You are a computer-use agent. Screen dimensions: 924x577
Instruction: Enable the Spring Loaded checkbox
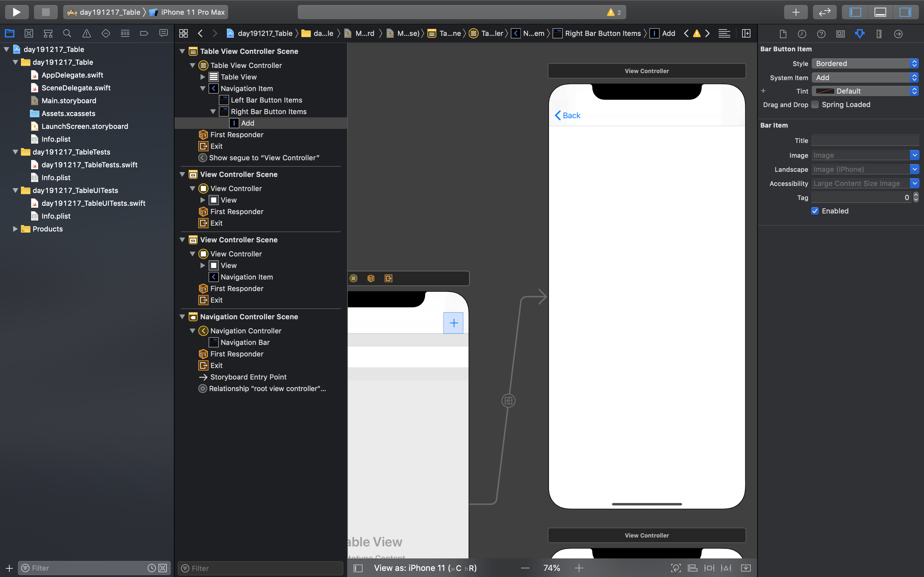[815, 105]
